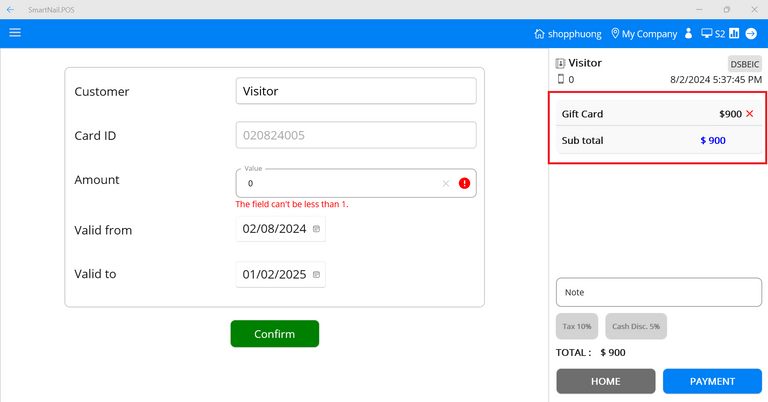Toggle the Tax 10% option

pos(576,326)
